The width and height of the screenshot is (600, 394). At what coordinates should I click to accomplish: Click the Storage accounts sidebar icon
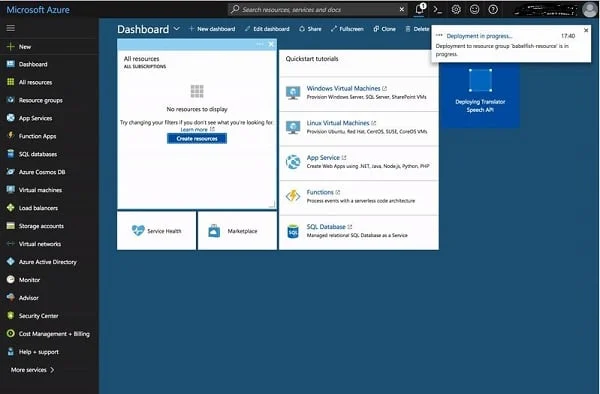(x=11, y=226)
